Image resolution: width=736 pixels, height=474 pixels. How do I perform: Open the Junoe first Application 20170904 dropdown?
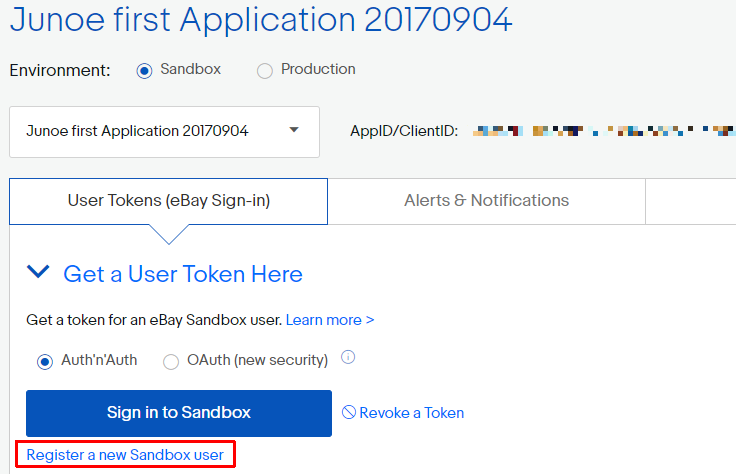[x=164, y=132]
